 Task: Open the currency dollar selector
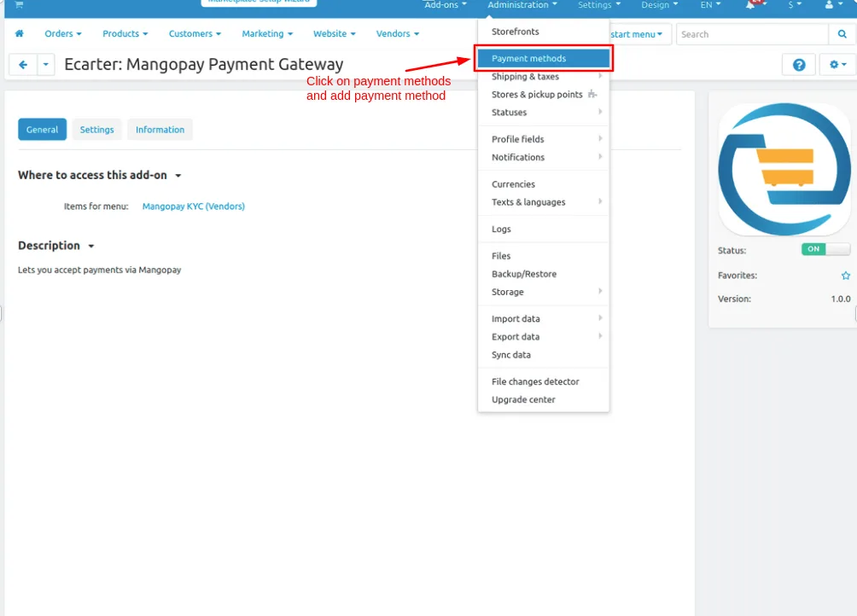coord(795,5)
